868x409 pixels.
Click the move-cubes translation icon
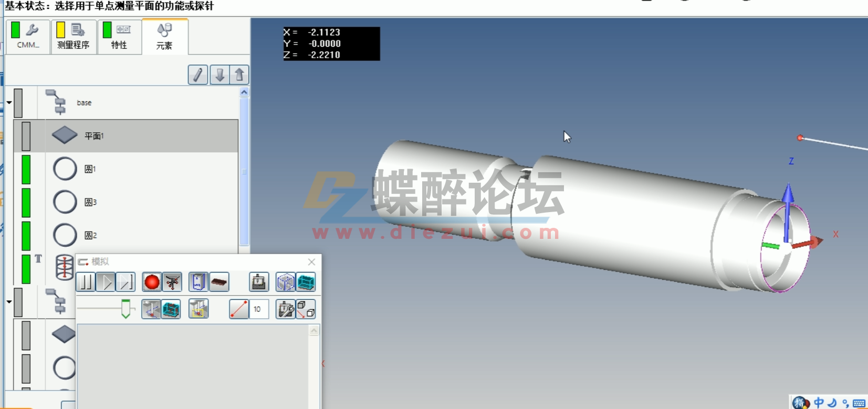pyautogui.click(x=306, y=309)
